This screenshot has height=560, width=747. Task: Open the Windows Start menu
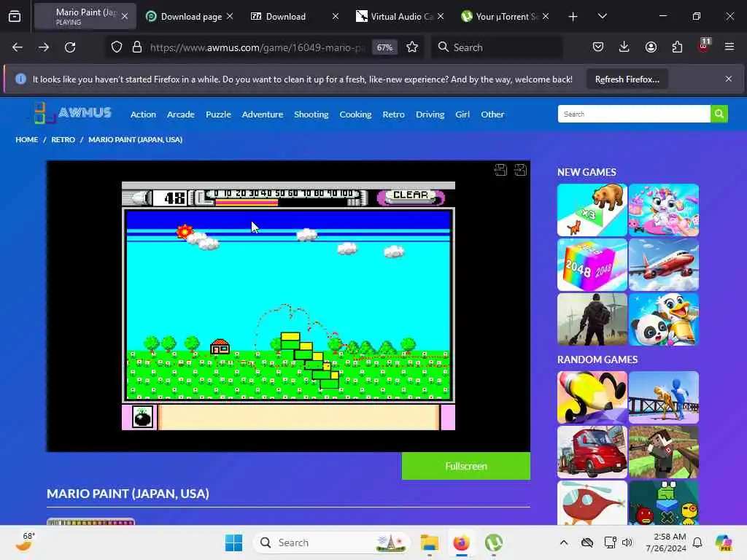point(233,542)
